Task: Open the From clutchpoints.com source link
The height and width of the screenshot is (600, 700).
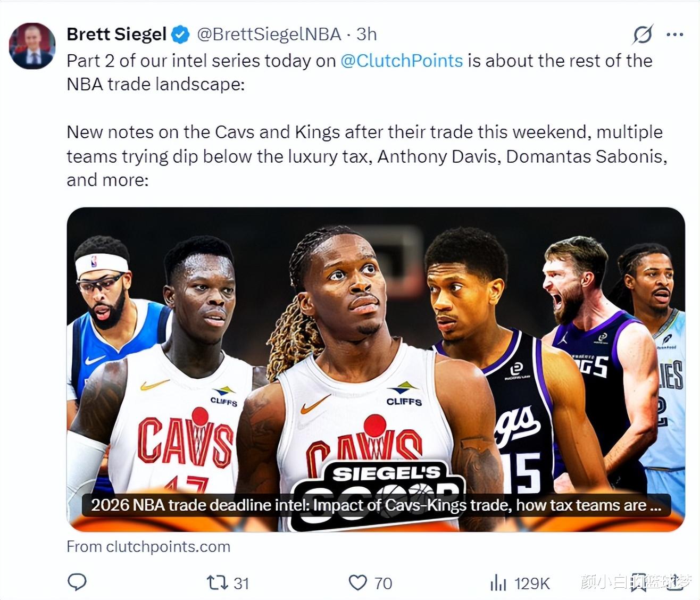Action: [148, 547]
